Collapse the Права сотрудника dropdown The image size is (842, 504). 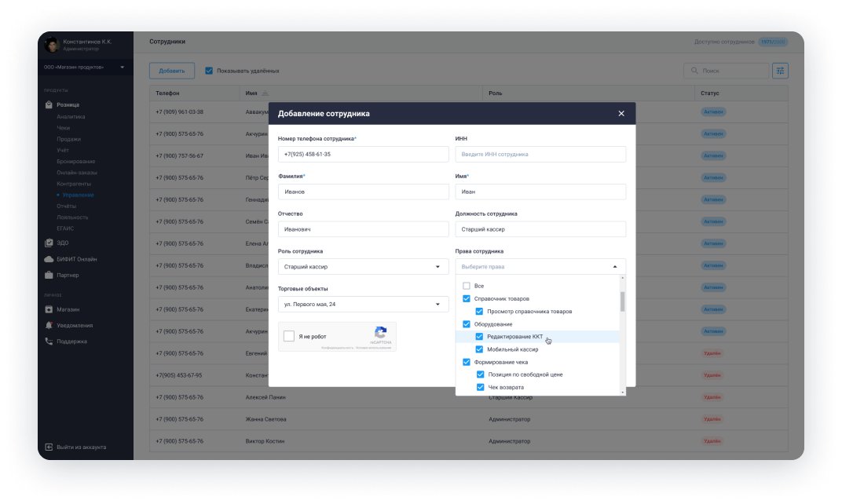point(614,267)
